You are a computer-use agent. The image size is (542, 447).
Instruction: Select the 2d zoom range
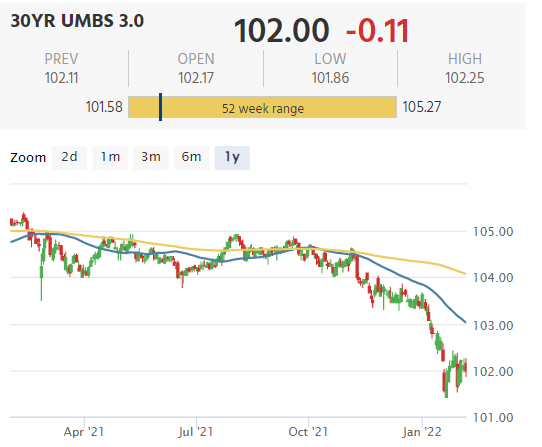(69, 158)
